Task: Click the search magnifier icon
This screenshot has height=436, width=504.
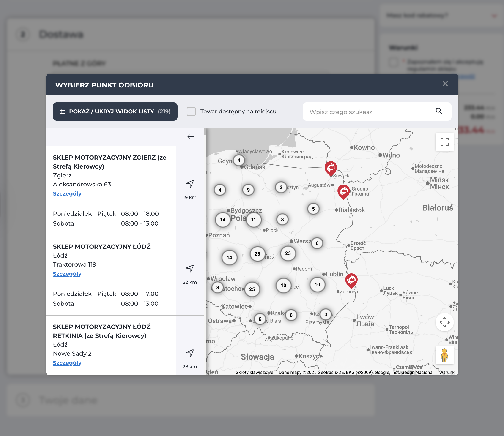Action: (x=438, y=111)
